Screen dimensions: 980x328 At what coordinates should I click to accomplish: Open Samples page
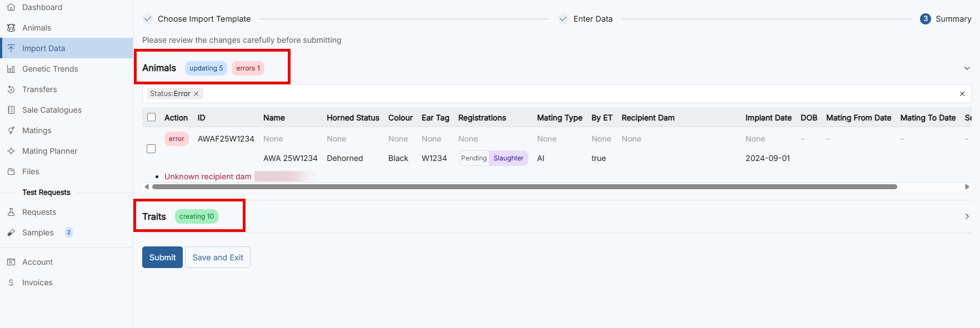[38, 233]
